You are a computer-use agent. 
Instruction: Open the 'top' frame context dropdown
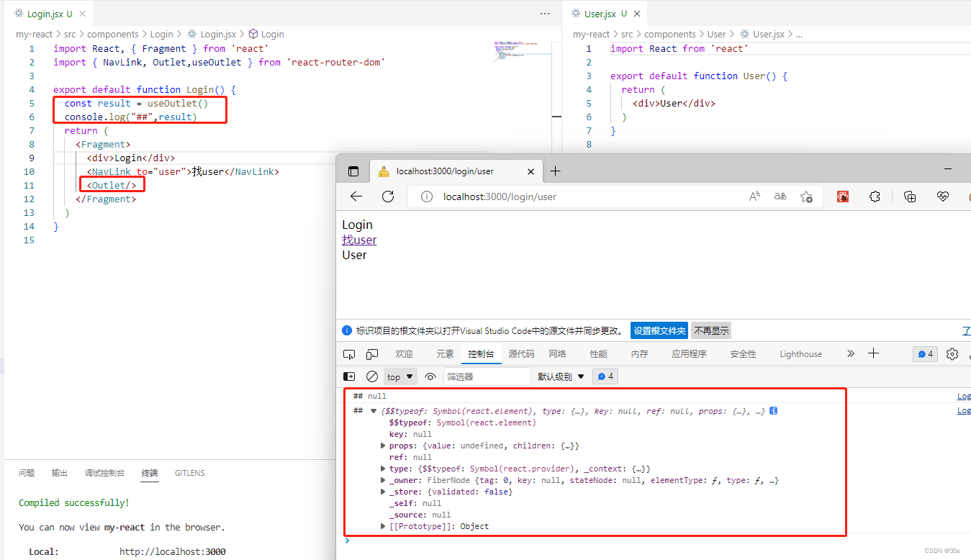(399, 376)
